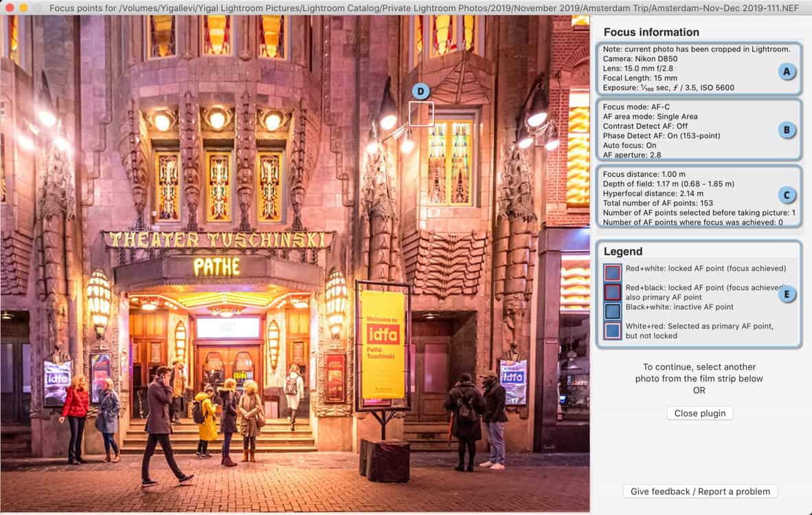The width and height of the screenshot is (812, 515).
Task: Click the 'Phase Detect AF: On (153-point)' line
Action: tap(662, 135)
